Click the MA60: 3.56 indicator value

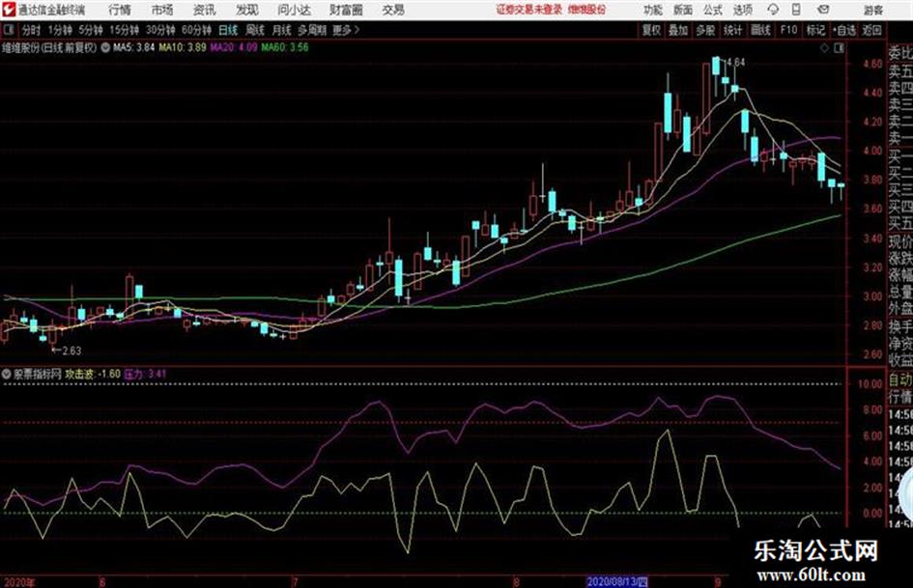click(285, 47)
